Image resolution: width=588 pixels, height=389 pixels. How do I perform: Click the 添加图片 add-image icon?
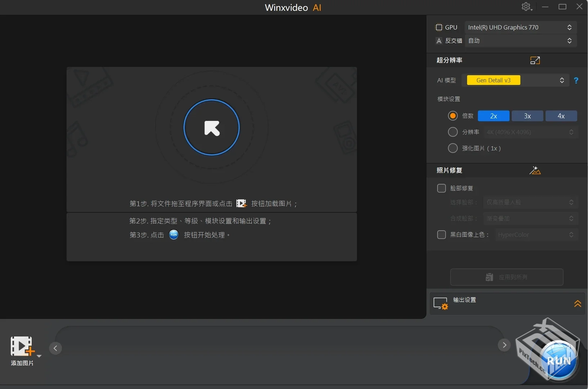pyautogui.click(x=22, y=346)
